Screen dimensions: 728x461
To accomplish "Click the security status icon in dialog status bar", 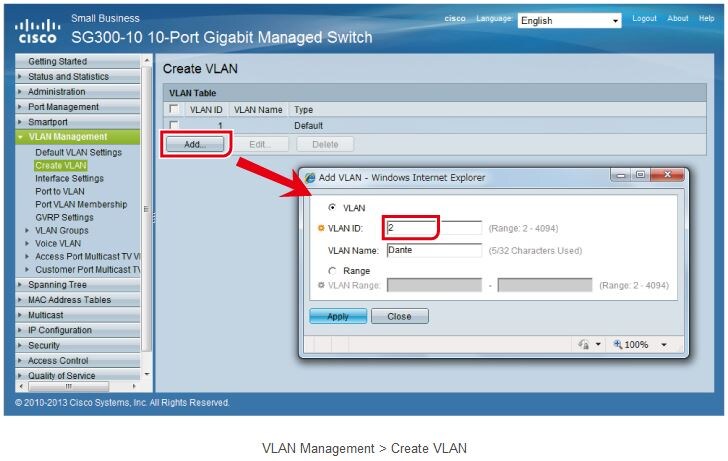I will pyautogui.click(x=583, y=344).
